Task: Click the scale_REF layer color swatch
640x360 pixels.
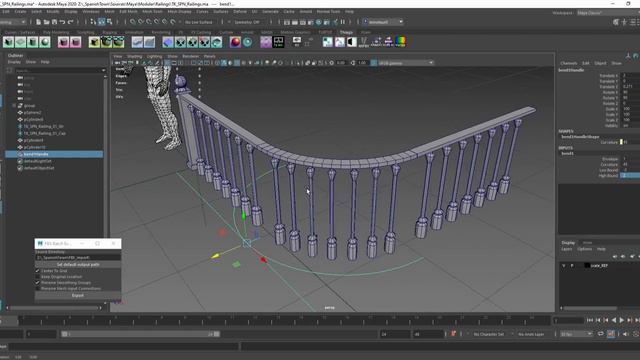Action: click(x=587, y=266)
